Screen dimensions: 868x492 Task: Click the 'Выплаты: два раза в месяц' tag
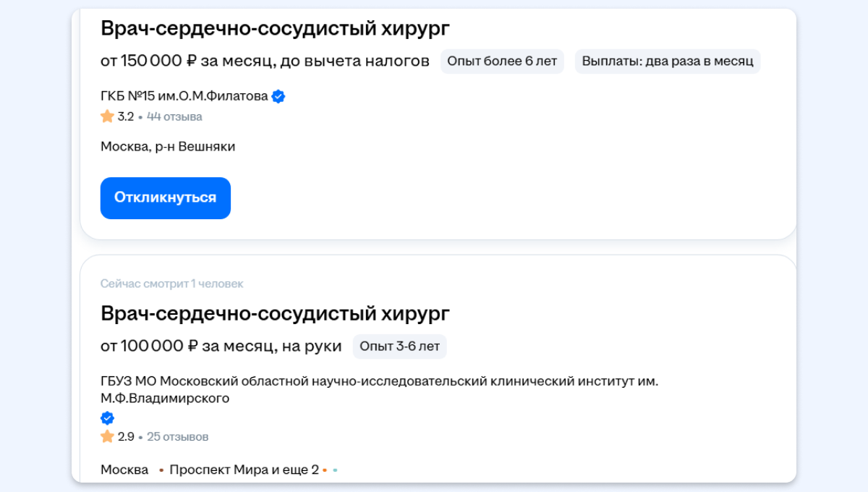[668, 61]
